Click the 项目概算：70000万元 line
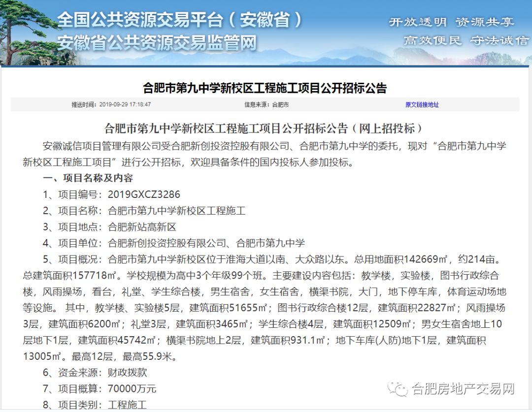The image size is (532, 412). pos(100,388)
